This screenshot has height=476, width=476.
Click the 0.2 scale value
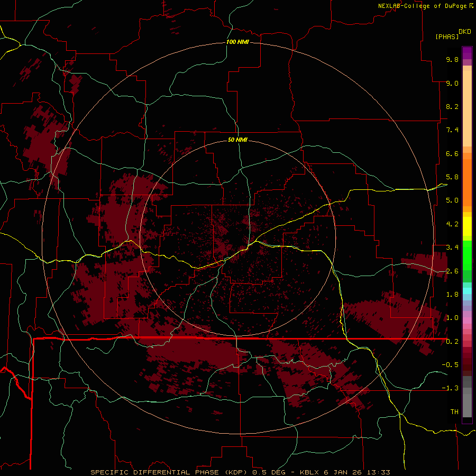tap(452, 342)
